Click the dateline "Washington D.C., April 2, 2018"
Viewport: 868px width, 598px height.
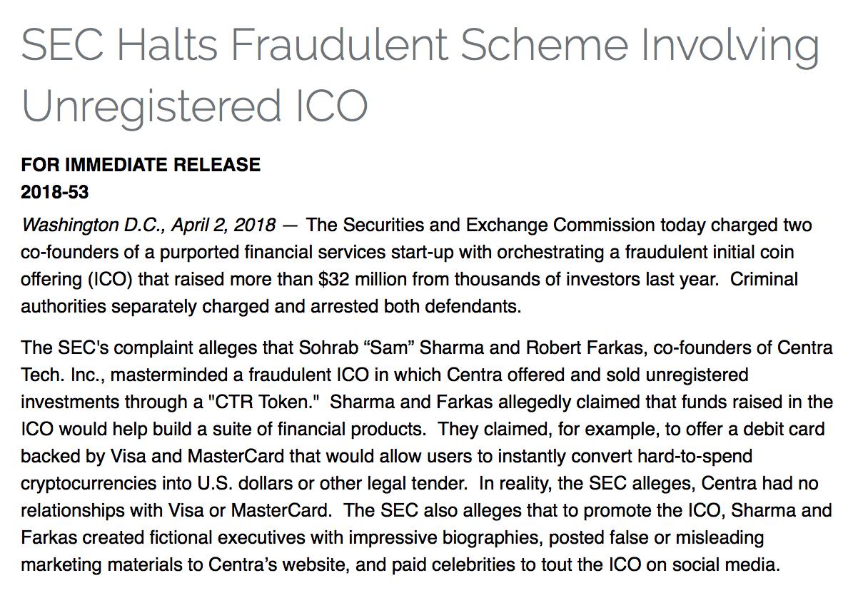[x=148, y=225]
